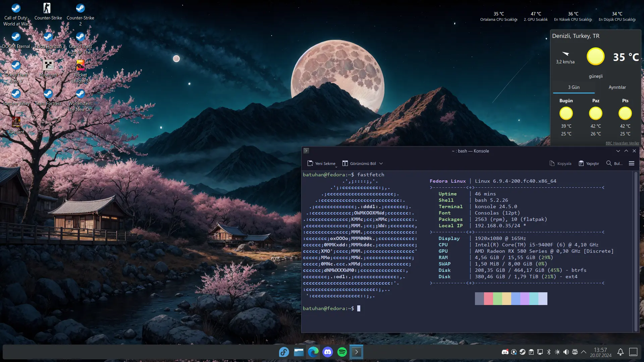Click the show desktop button
The width and height of the screenshot is (644, 362).
(x=633, y=352)
